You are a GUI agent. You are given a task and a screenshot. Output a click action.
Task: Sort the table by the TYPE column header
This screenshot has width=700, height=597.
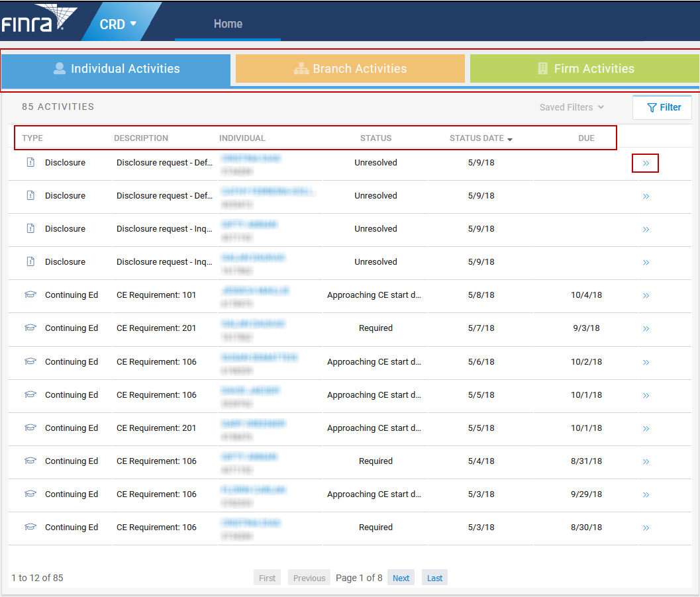[32, 138]
